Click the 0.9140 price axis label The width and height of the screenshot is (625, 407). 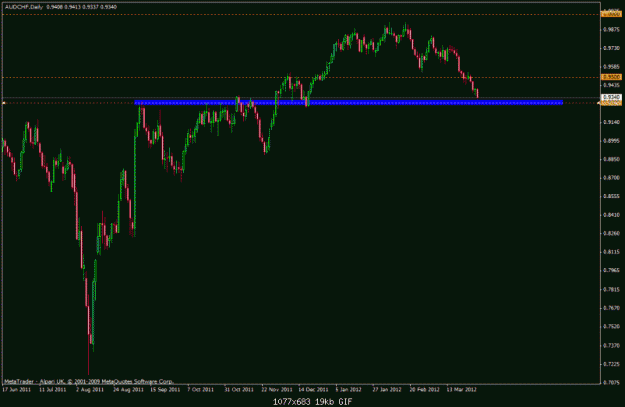612,122
